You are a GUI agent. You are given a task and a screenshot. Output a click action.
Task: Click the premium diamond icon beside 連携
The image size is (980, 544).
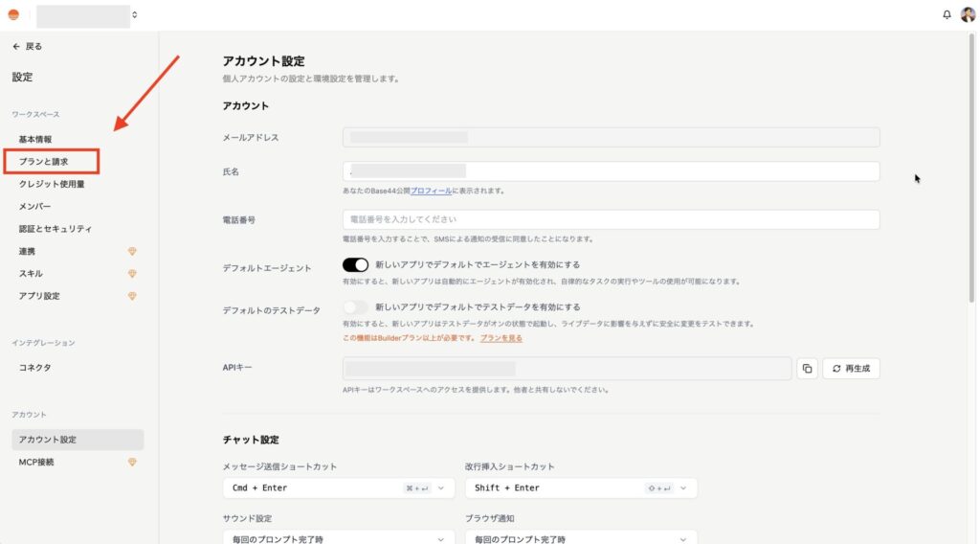pyautogui.click(x=132, y=252)
